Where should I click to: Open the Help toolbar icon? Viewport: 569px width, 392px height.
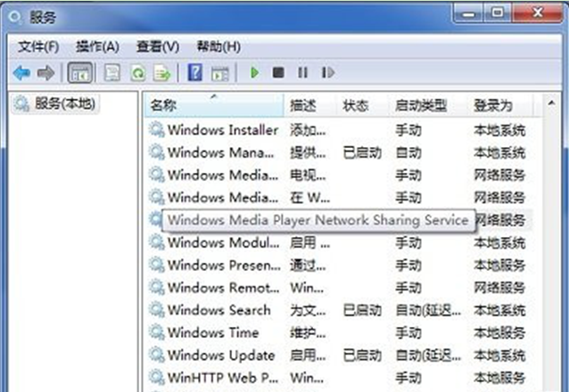click(194, 73)
